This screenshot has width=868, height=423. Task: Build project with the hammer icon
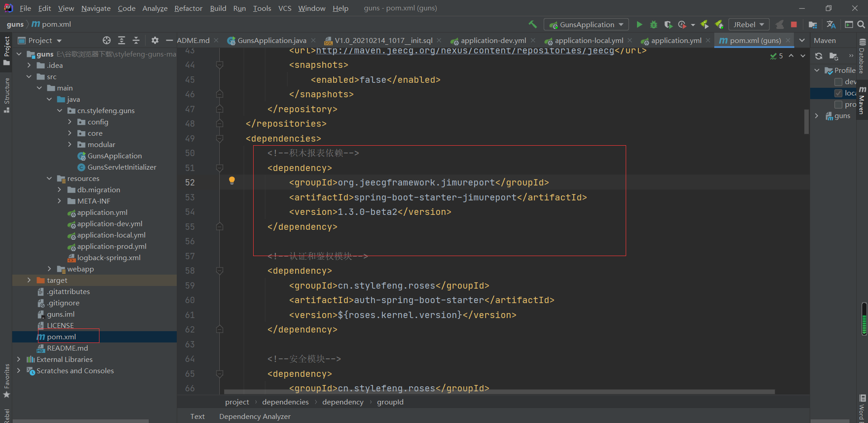tap(533, 24)
